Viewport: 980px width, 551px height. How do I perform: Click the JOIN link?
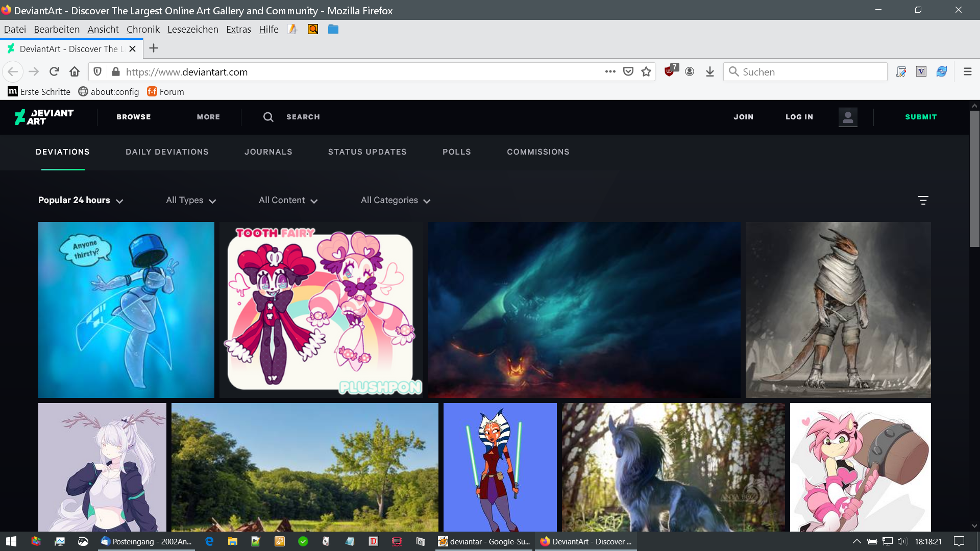point(743,117)
